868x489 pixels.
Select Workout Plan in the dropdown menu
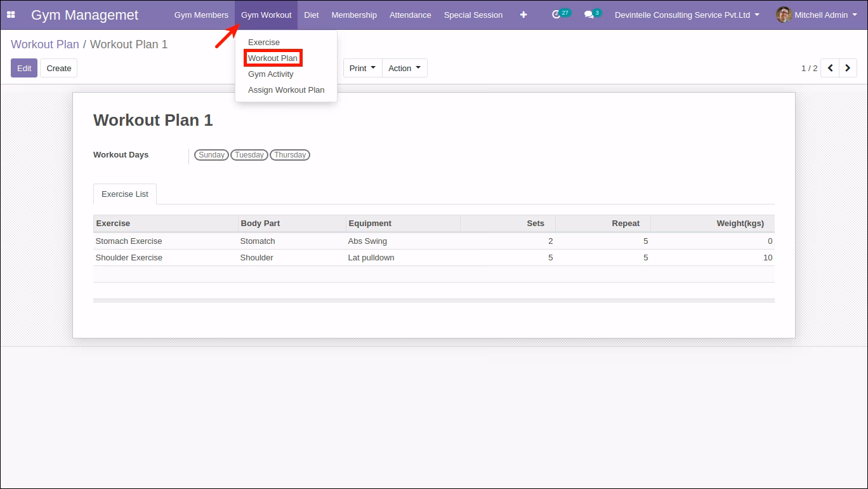pos(273,58)
